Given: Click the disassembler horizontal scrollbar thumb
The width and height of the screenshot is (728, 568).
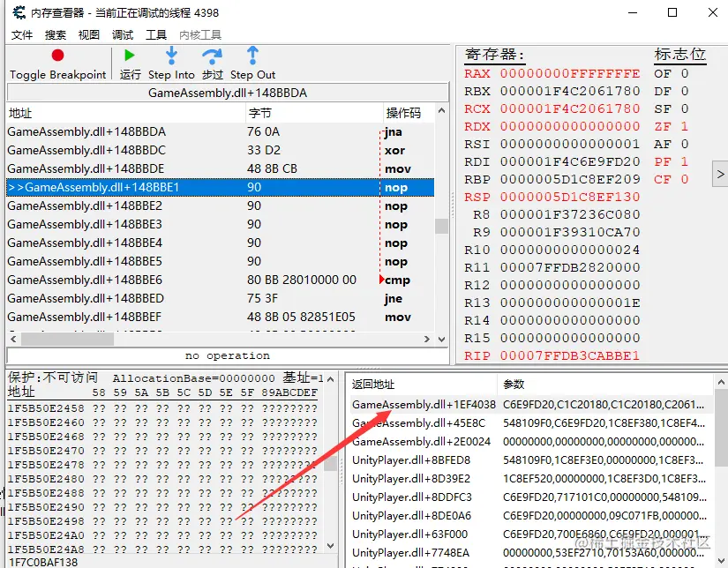Looking at the screenshot, I should click(68, 340).
